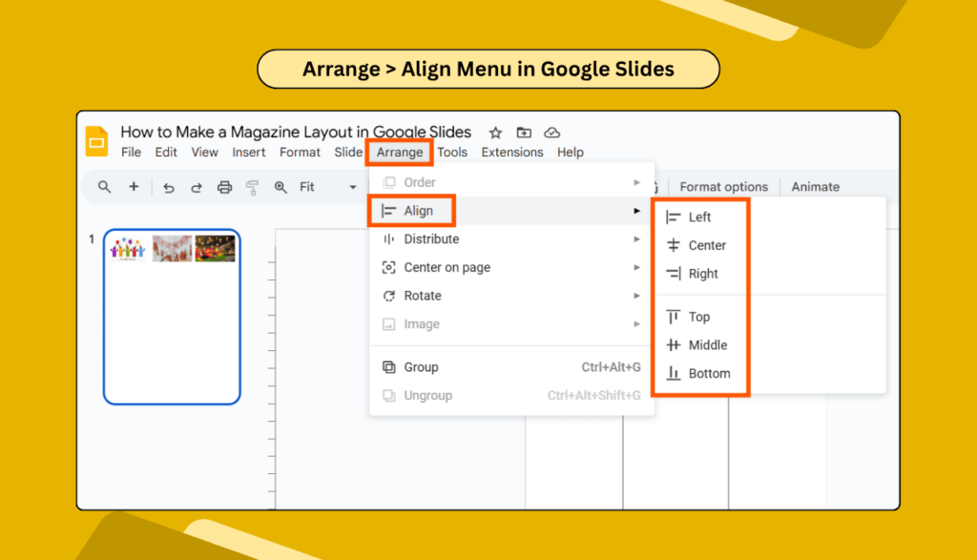977x560 pixels.
Task: Open Format options
Action: (x=724, y=187)
